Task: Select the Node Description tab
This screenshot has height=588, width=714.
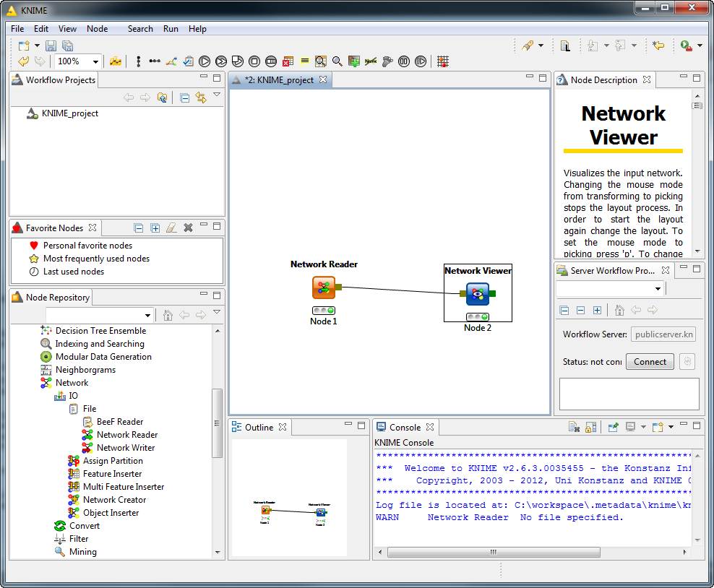Action: tap(604, 80)
